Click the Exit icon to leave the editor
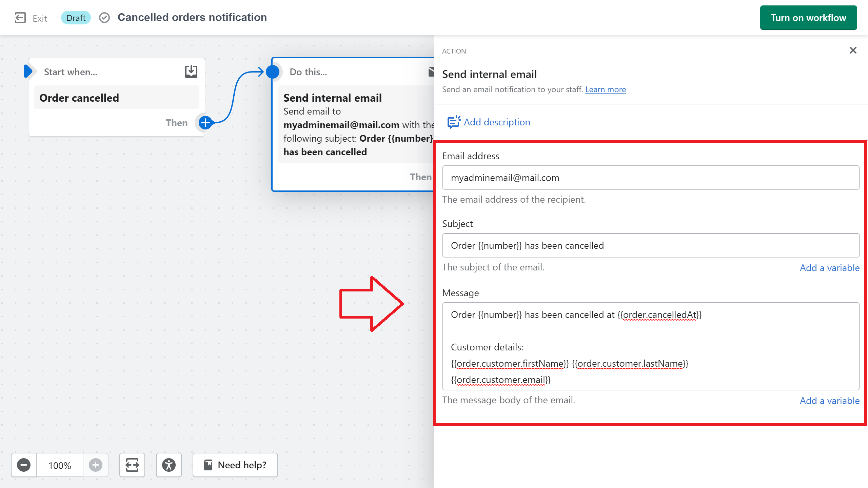The height and width of the screenshot is (488, 868). (x=20, y=18)
